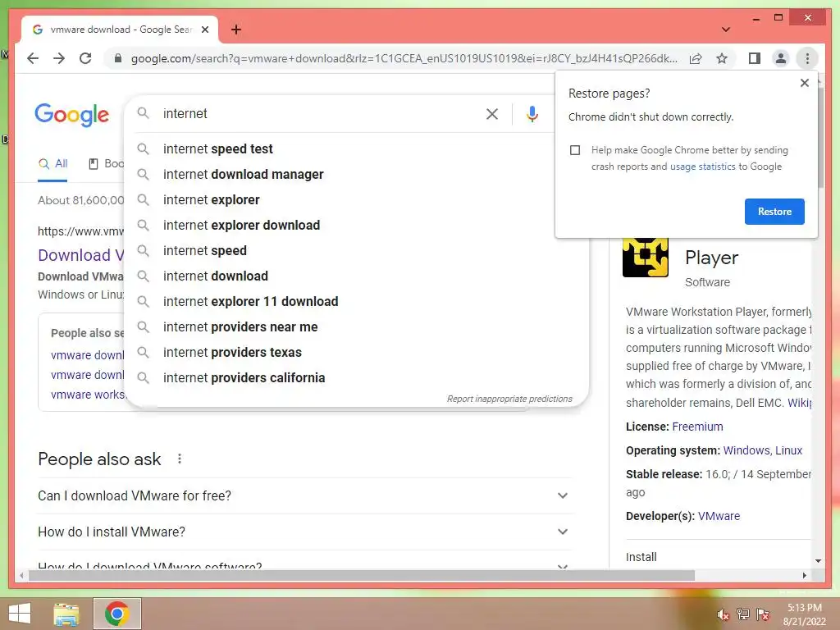The height and width of the screenshot is (630, 840).
Task: Pick internet providers near me
Action: (356, 326)
